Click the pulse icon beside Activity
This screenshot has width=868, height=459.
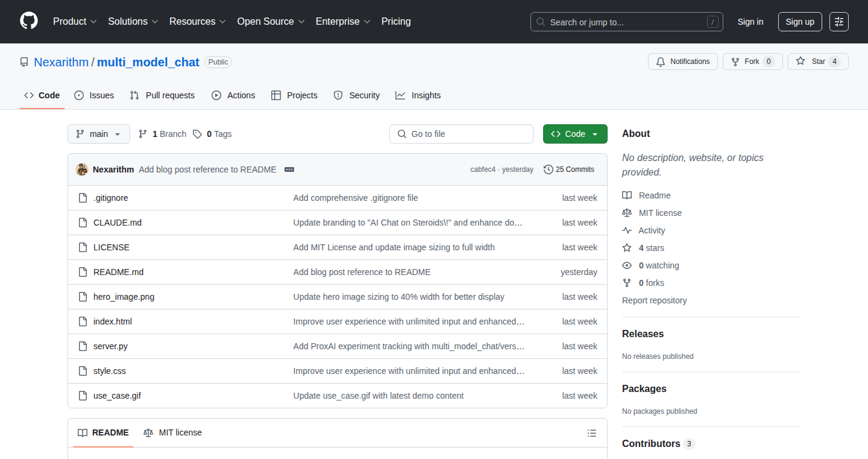627,230
